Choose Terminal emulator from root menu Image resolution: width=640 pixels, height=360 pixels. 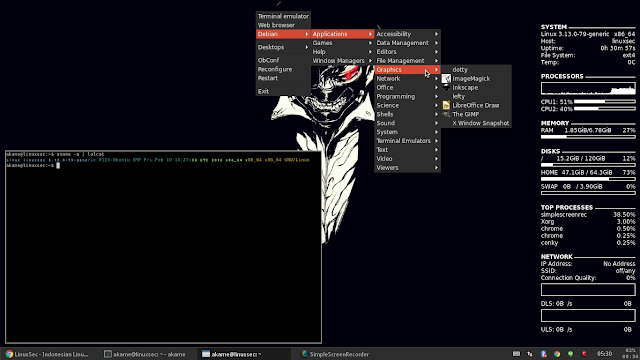283,16
